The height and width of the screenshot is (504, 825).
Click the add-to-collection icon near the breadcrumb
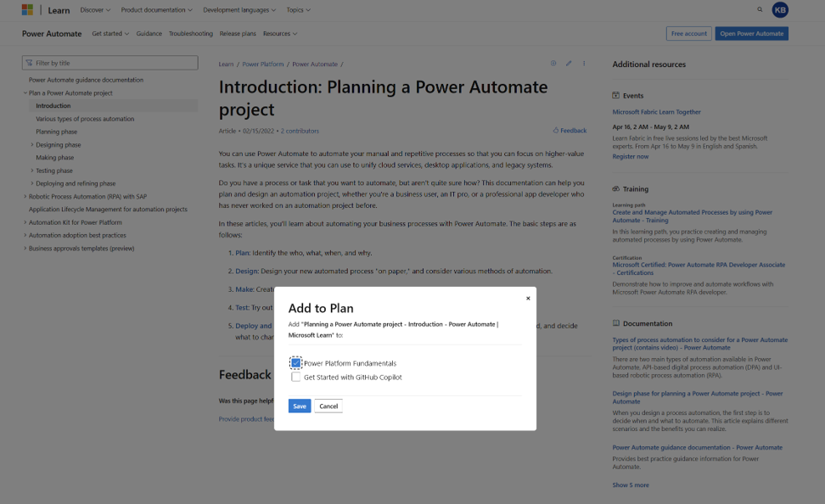click(x=553, y=62)
